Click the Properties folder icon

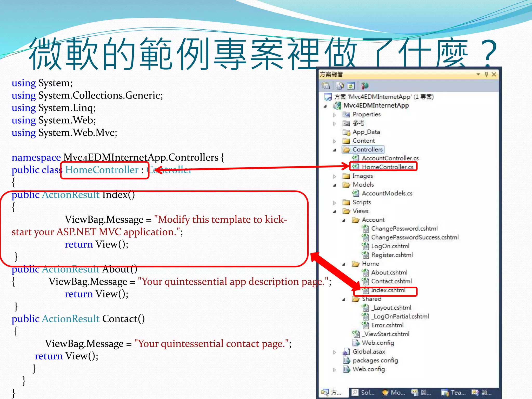(346, 115)
